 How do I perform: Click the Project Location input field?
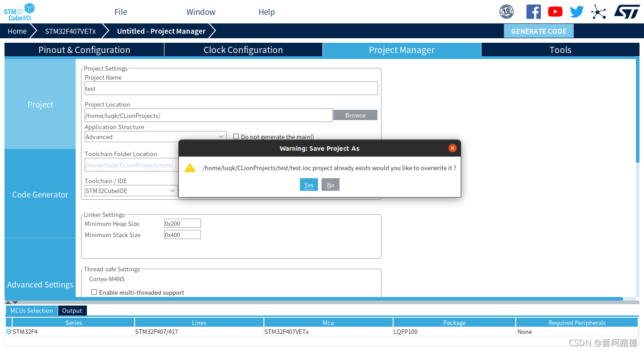(x=209, y=115)
